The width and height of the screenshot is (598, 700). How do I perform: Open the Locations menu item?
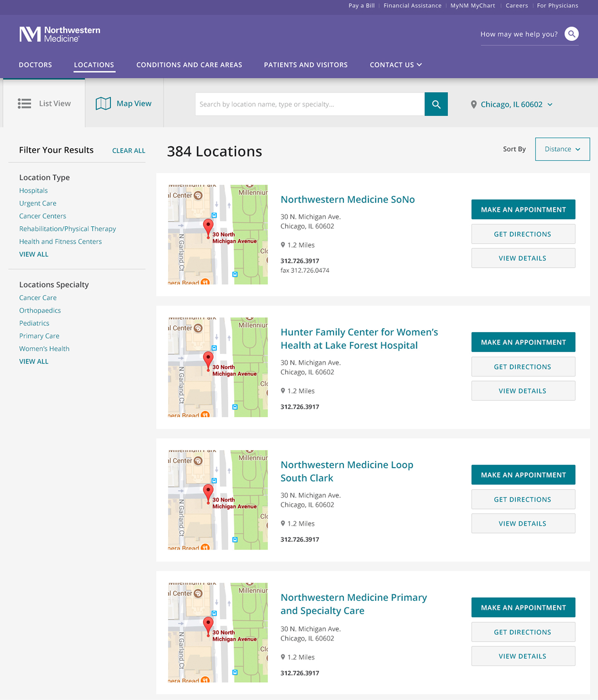tap(94, 65)
